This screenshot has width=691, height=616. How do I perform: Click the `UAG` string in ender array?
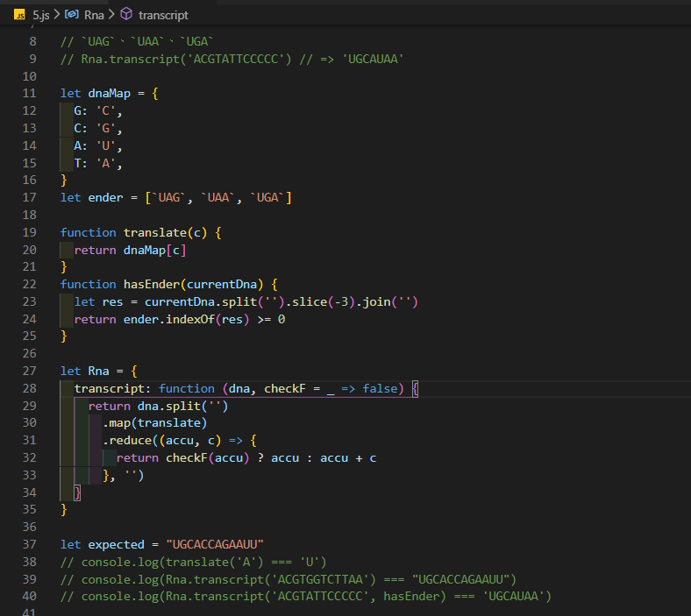(169, 198)
